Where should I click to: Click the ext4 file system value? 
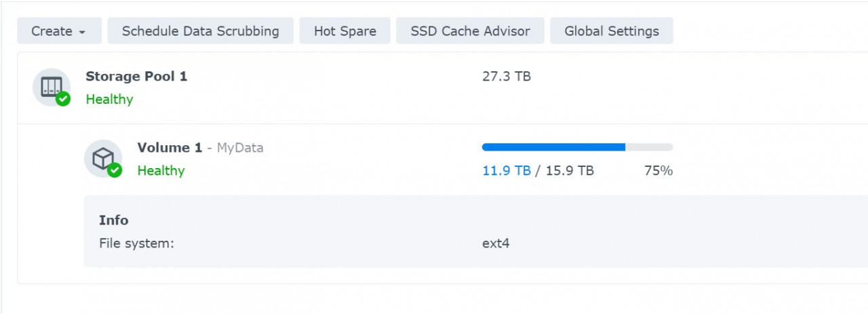click(496, 243)
